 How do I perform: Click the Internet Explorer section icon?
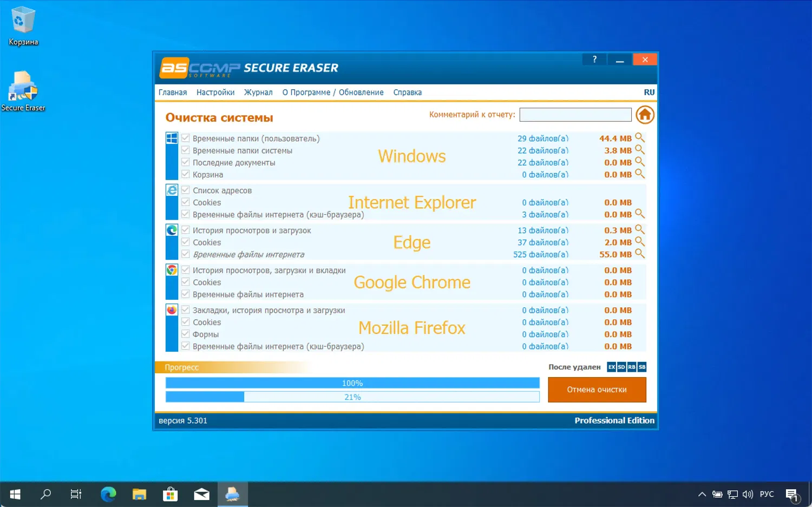point(172,190)
